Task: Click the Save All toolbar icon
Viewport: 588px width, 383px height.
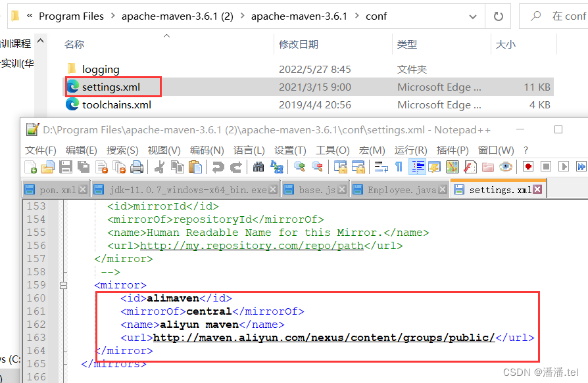Action: 83,167
